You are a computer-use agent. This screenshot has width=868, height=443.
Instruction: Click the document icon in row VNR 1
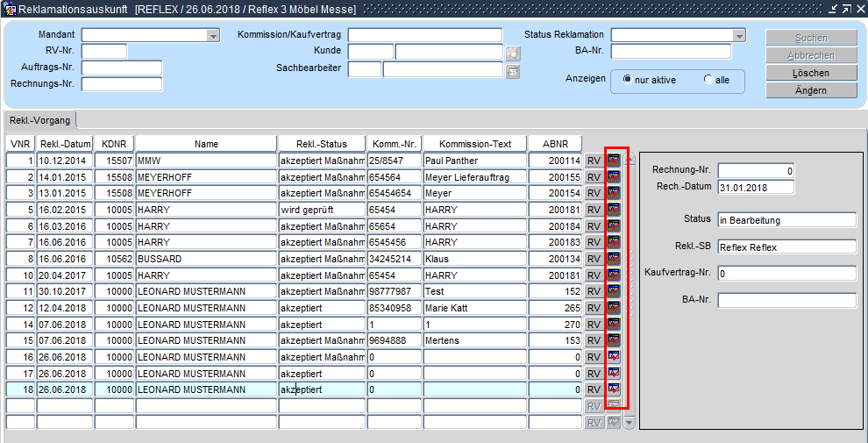pyautogui.click(x=614, y=161)
